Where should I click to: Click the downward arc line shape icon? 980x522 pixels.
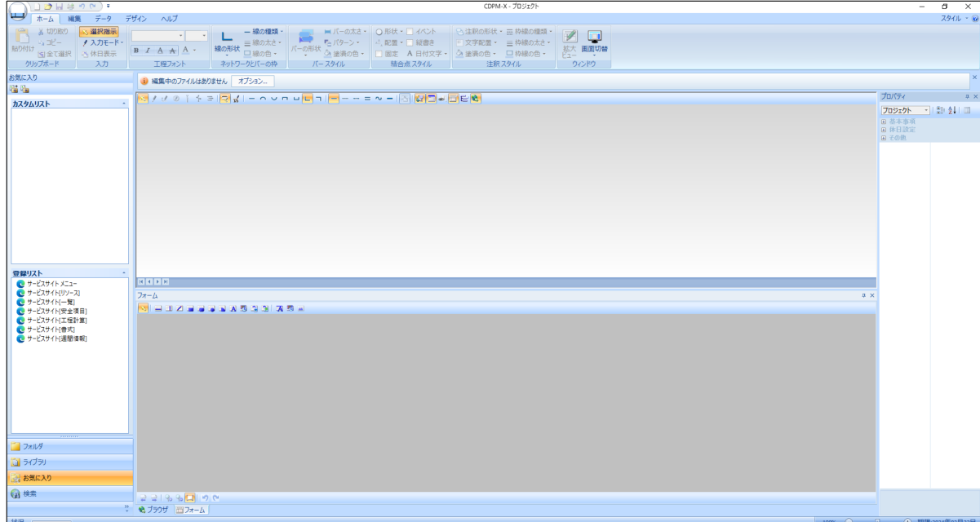pyautogui.click(x=273, y=99)
